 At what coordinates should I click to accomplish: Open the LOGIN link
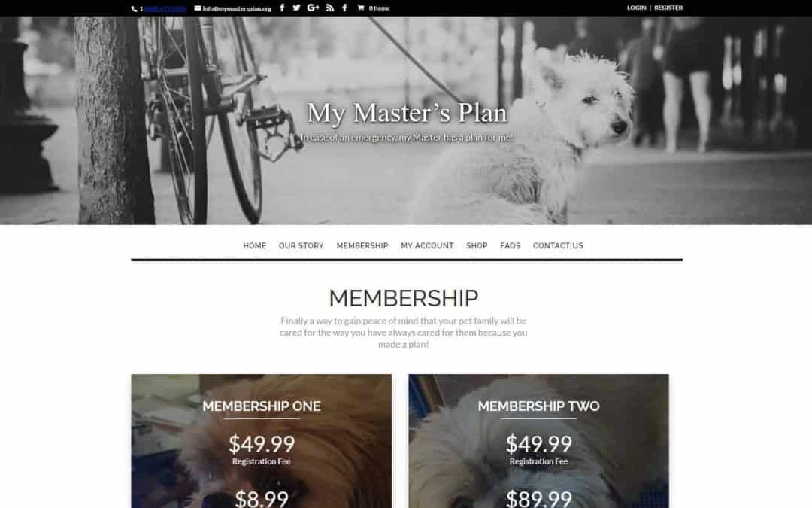tap(637, 8)
